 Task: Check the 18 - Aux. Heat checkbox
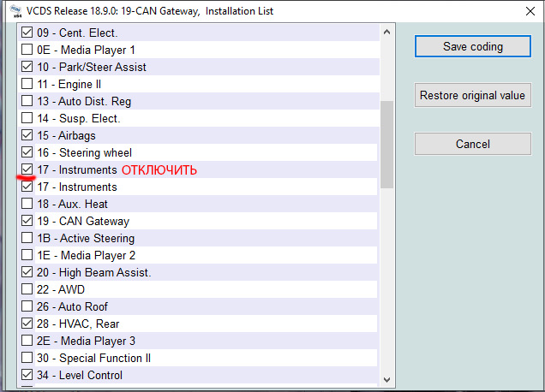point(27,204)
